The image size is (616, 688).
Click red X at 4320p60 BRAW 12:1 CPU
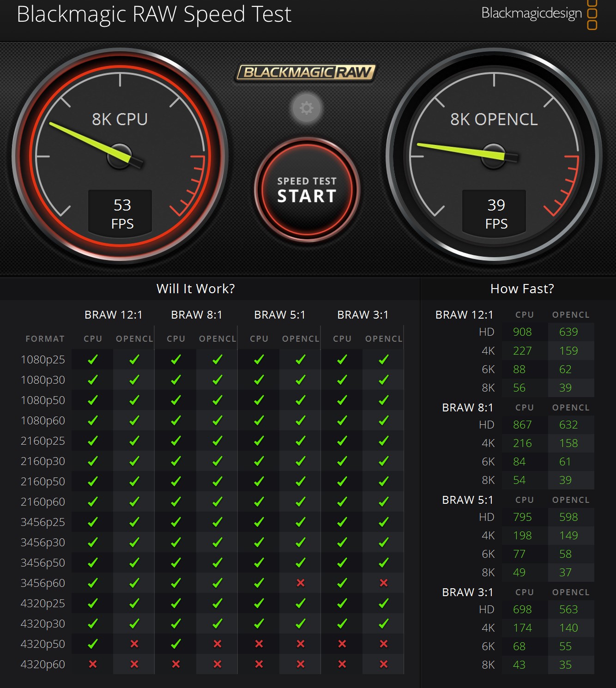tap(93, 664)
